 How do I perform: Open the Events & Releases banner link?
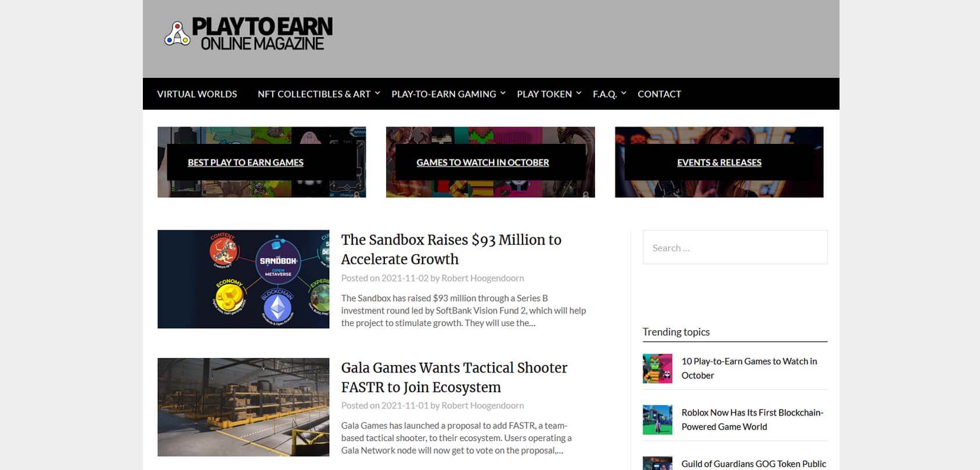pos(719,162)
